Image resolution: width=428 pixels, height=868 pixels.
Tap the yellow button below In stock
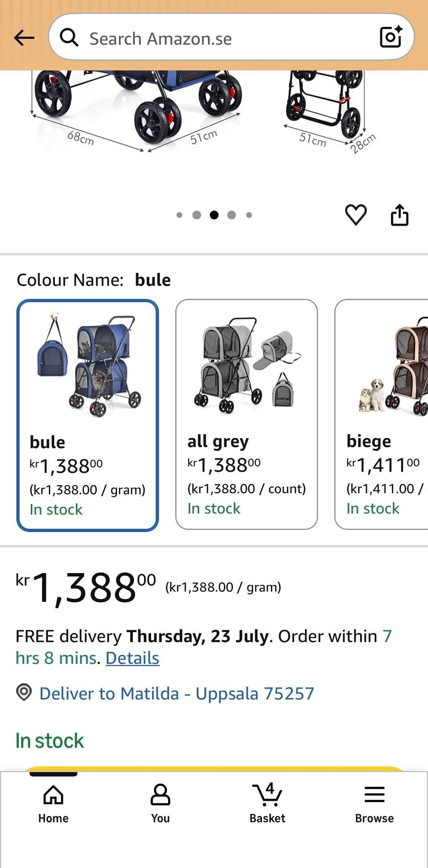pos(214,769)
